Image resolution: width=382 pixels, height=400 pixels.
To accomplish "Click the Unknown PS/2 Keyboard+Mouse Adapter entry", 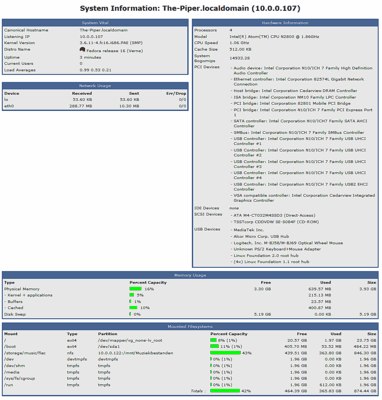I will (x=277, y=249).
